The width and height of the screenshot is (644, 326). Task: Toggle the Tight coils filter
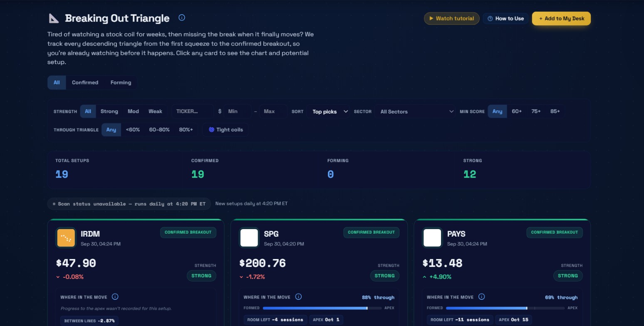(x=225, y=130)
